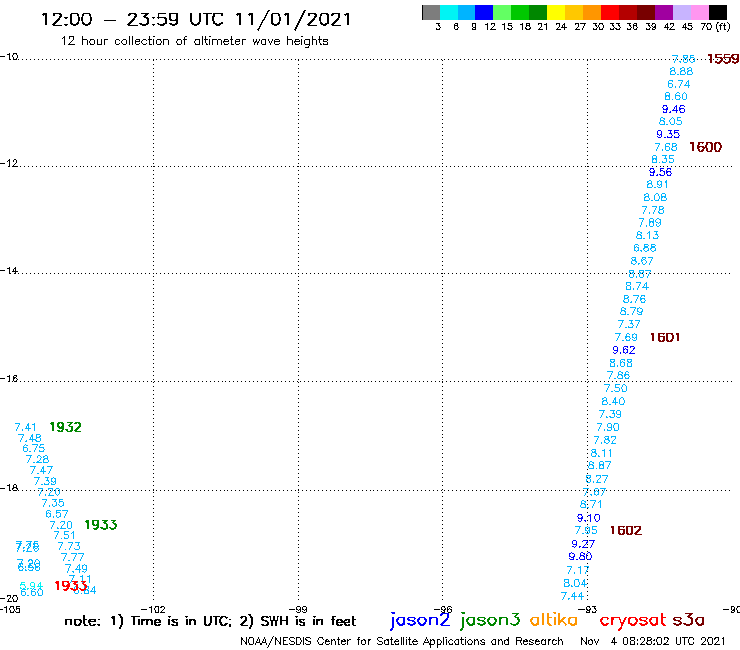This screenshot has height=650, width=740.
Task: Click the 1602 time marker
Action: pos(626,531)
